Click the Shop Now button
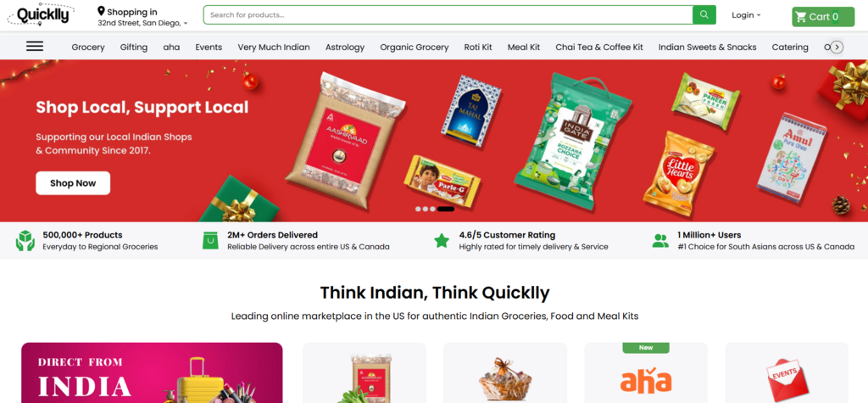The height and width of the screenshot is (403, 868). (73, 183)
